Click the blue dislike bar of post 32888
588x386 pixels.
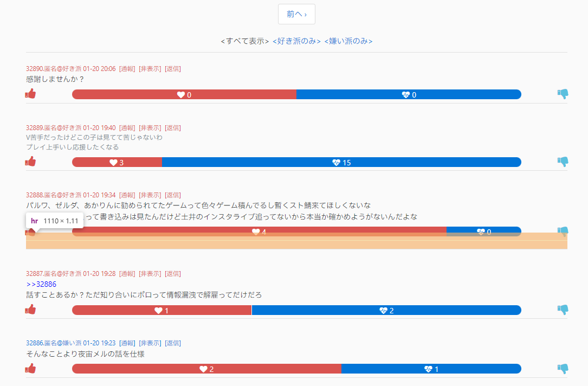click(x=483, y=230)
